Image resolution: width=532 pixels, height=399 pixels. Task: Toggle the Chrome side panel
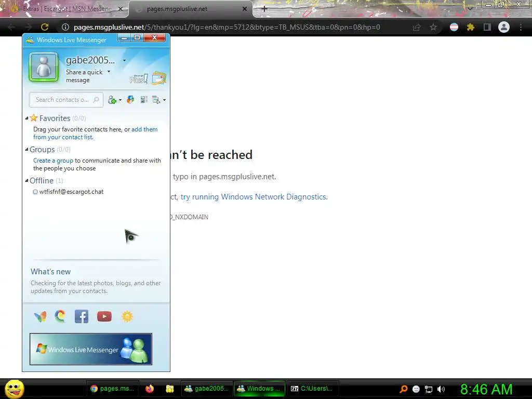(x=487, y=27)
